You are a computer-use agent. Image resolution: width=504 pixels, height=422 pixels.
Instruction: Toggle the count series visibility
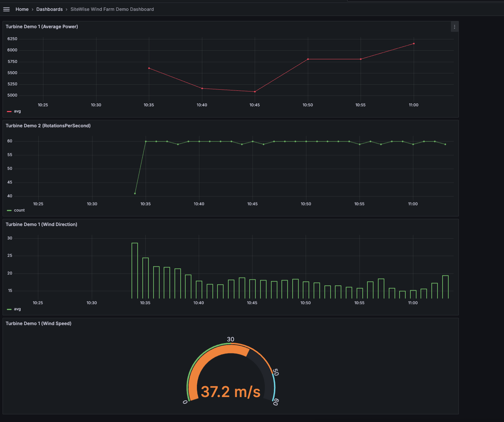(x=19, y=210)
